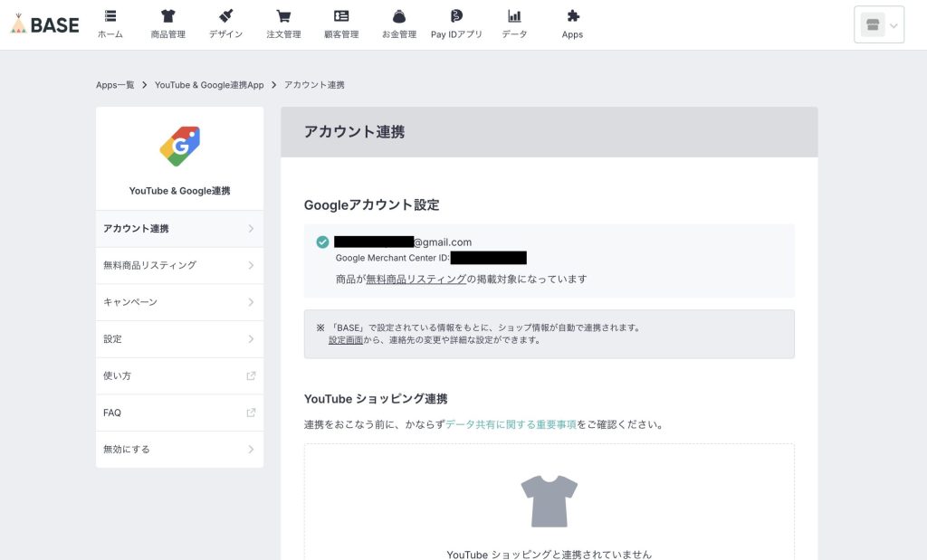The image size is (927, 560).
Task: Click the BASE tent logo
Action: [45, 24]
